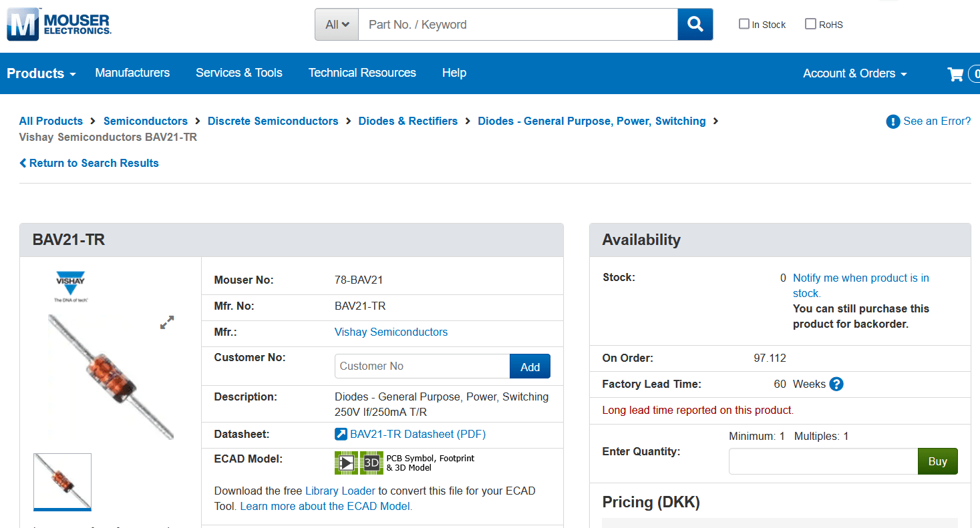Click the large diode product image
The width and height of the screenshot is (980, 528).
click(112, 377)
